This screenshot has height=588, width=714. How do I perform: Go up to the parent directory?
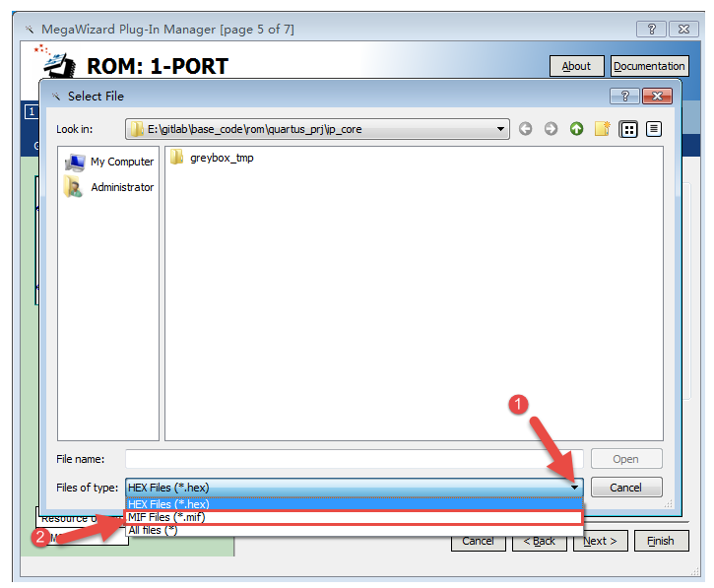coord(576,129)
